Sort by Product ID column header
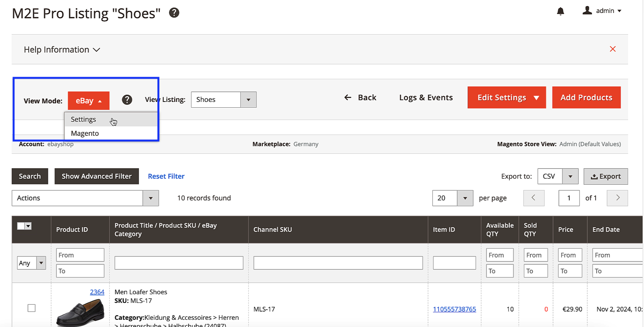The image size is (644, 327). tap(72, 229)
